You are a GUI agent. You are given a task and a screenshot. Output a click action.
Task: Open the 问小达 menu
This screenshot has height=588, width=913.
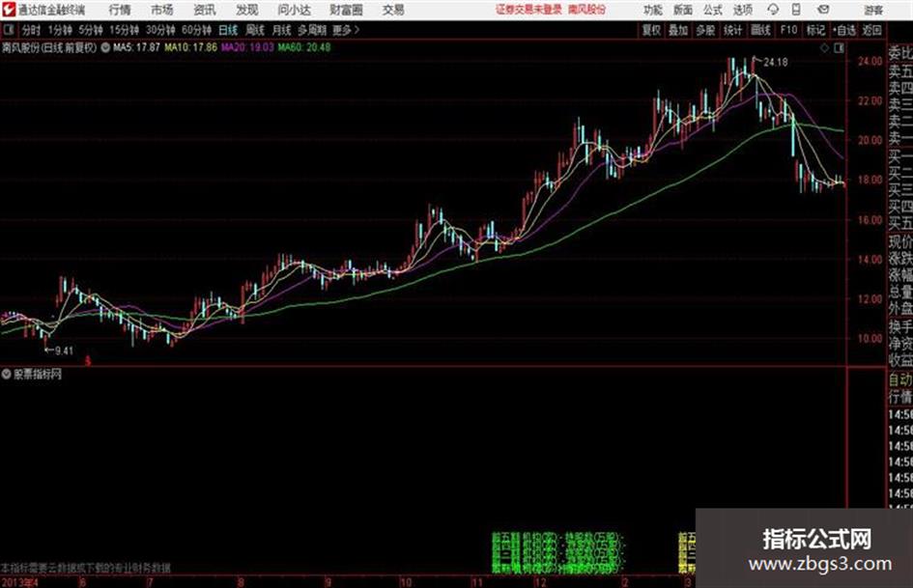coord(294,10)
